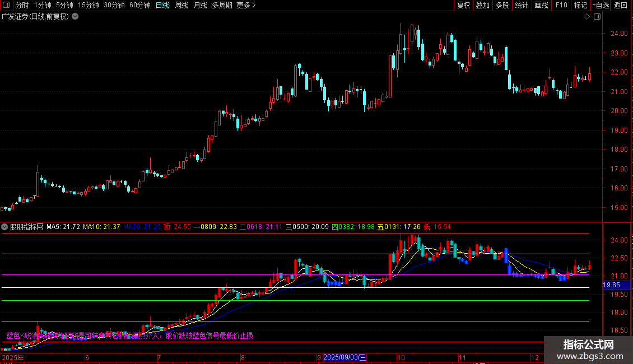Image resolution: width=633 pixels, height=364 pixels.
Task: Add stock via +自选 button
Action: tap(601, 5)
